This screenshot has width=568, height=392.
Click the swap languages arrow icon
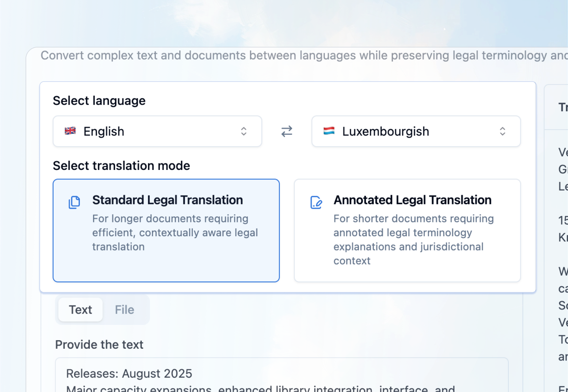click(286, 131)
